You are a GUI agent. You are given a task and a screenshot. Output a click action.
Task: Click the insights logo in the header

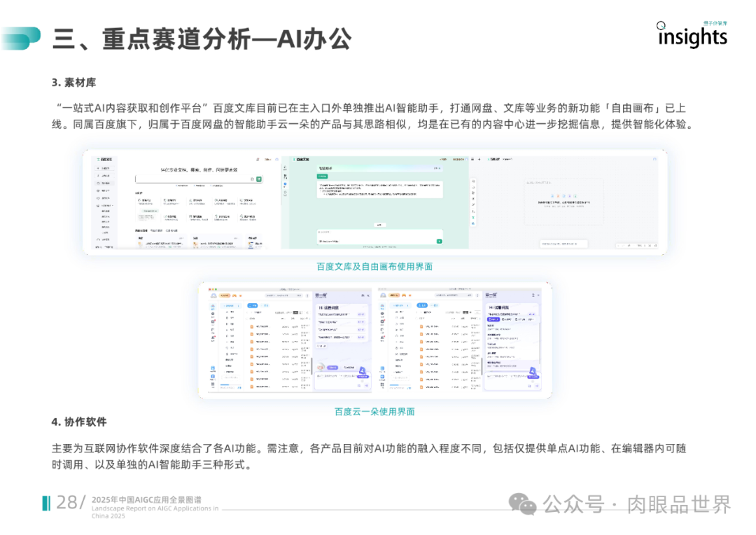pos(692,35)
